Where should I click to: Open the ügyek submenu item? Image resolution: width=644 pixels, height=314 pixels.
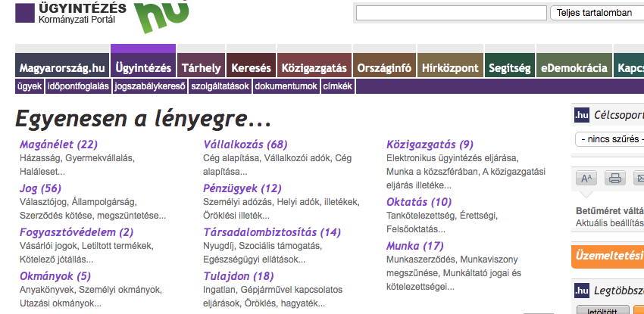[30, 86]
